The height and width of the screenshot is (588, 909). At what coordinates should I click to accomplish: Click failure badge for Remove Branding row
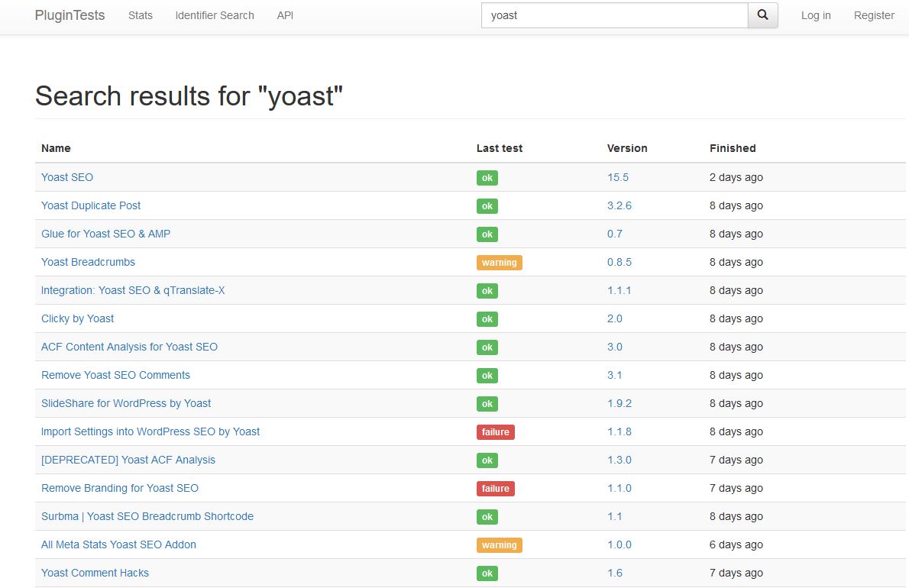point(496,489)
